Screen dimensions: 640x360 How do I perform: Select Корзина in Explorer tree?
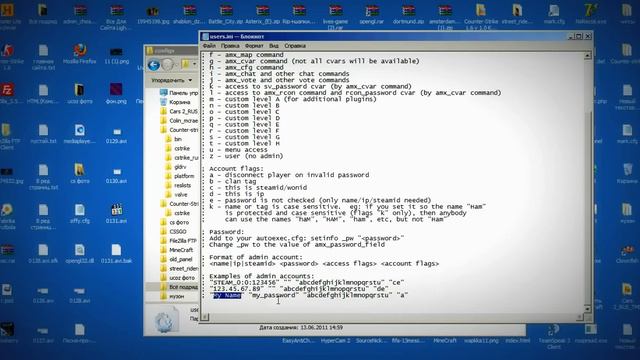click(x=176, y=102)
